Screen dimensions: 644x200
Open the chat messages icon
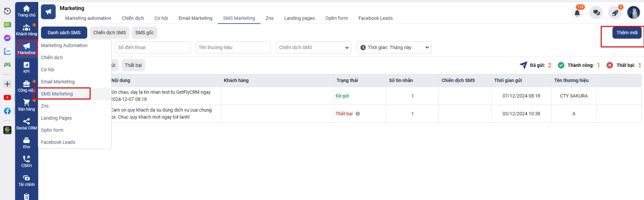click(x=596, y=13)
